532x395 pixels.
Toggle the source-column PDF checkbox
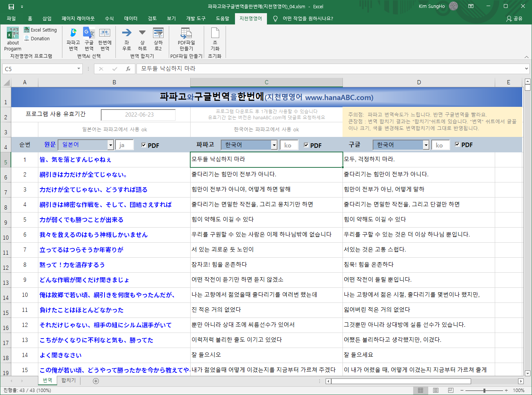click(144, 145)
